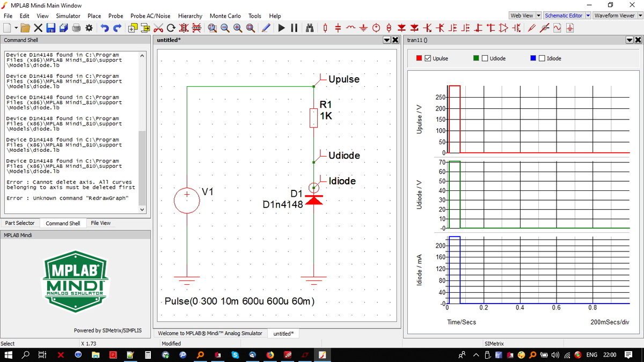Pause the simulation

click(x=294, y=28)
